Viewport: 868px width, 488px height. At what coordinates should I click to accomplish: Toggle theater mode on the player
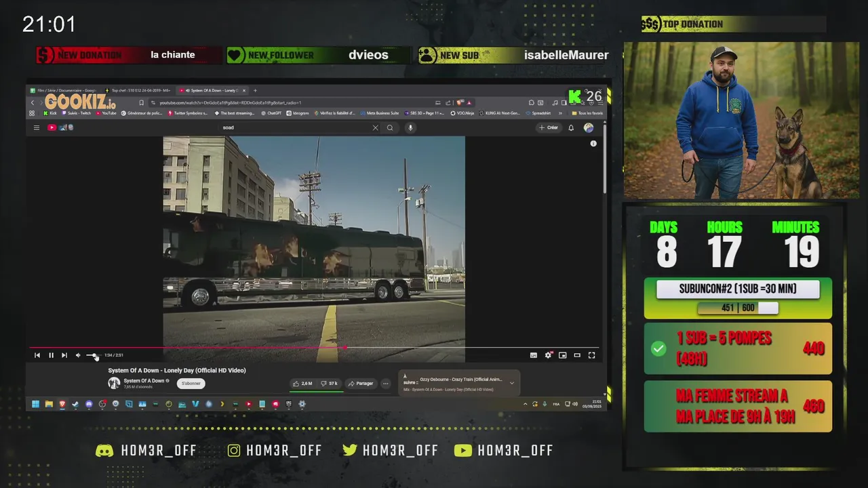click(x=577, y=355)
